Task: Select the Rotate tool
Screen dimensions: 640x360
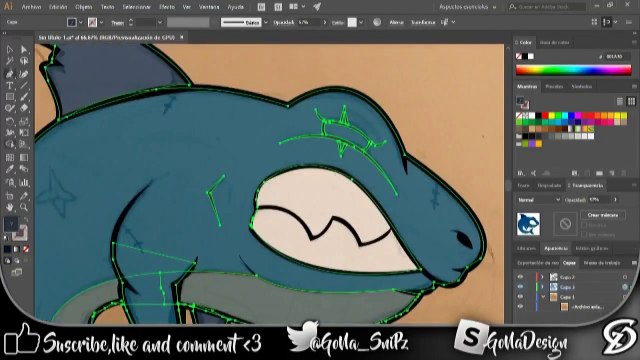Action: pos(9,121)
